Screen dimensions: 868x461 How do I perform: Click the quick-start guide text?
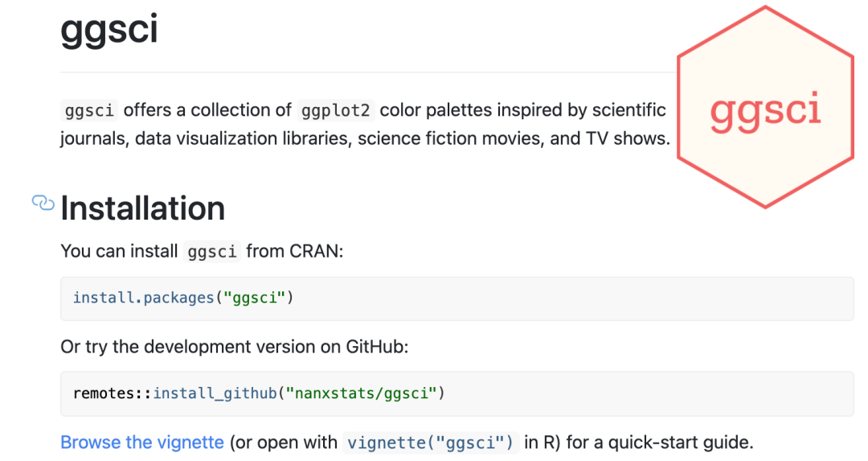[681, 442]
